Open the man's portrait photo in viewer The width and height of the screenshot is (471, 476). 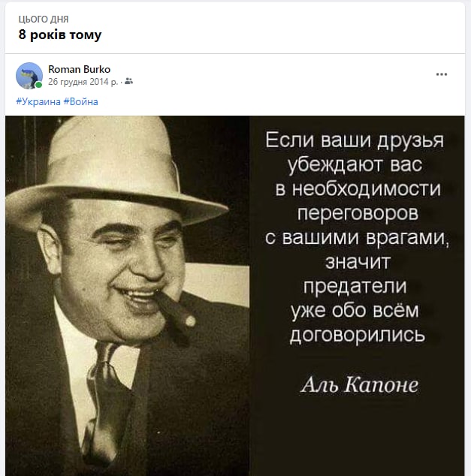point(127,296)
